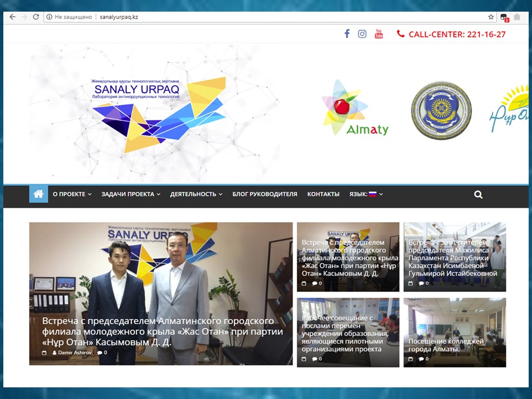Click the browser extension icon with badge
This screenshot has width=532, height=399.
(504, 17)
